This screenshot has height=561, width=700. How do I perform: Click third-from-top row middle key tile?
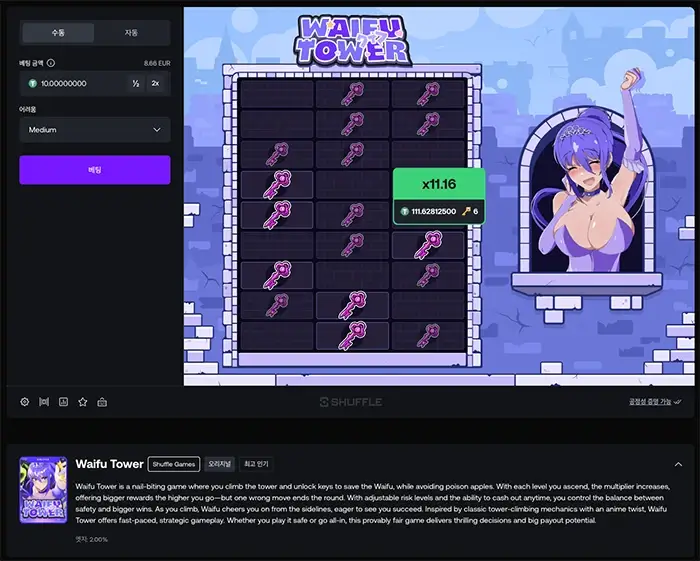pos(352,154)
